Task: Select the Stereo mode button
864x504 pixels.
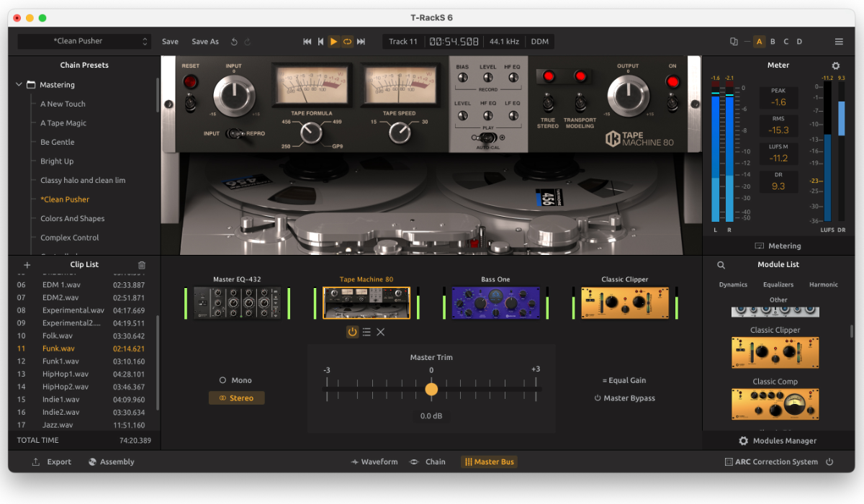Action: click(236, 398)
